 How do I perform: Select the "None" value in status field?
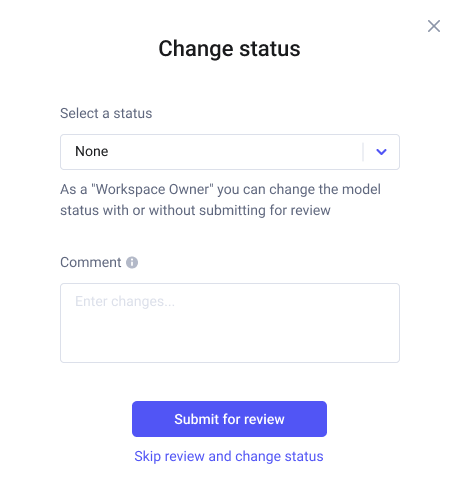tap(92, 151)
